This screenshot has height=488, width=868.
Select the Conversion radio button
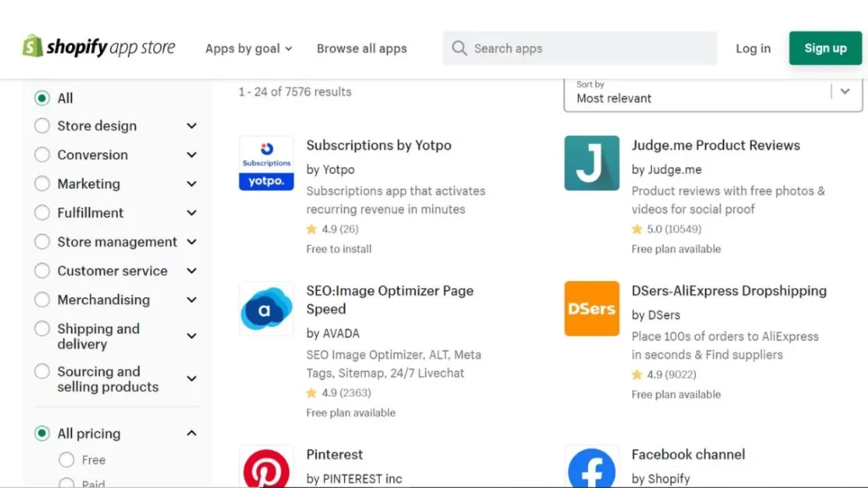[x=42, y=154]
